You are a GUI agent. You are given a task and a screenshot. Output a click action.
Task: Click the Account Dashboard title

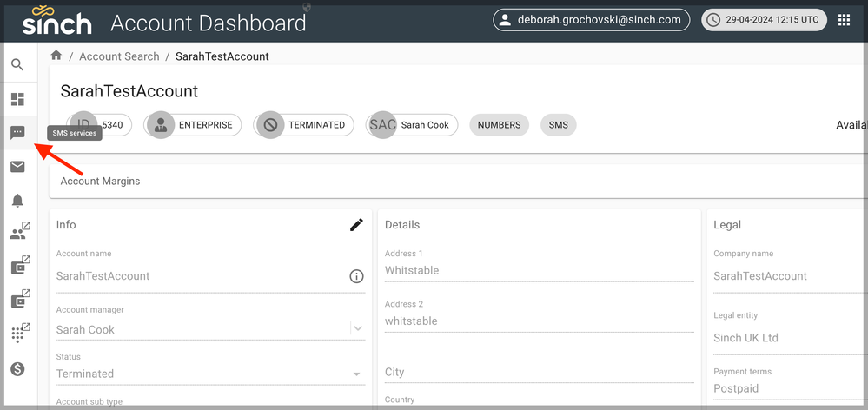209,23
